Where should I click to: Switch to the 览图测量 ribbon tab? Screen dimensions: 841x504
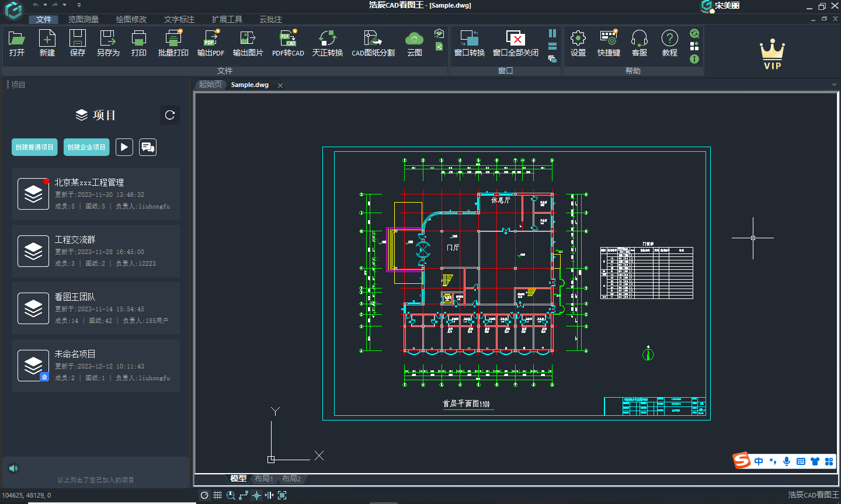coord(84,19)
